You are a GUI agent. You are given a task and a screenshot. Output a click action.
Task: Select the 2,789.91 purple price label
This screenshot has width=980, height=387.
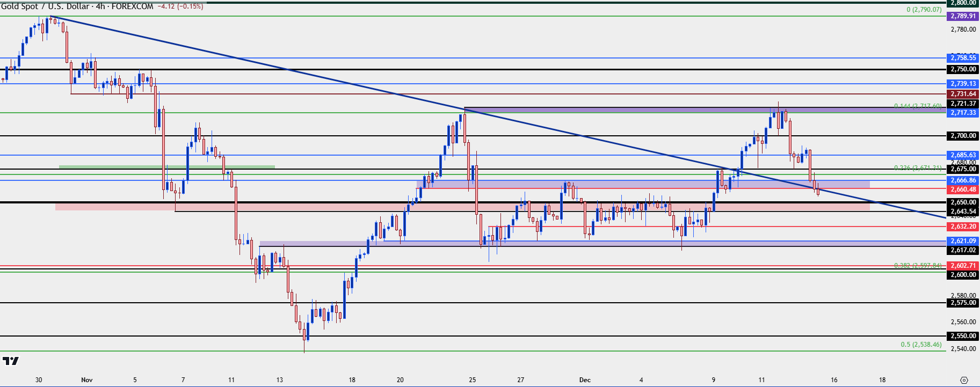(x=963, y=16)
